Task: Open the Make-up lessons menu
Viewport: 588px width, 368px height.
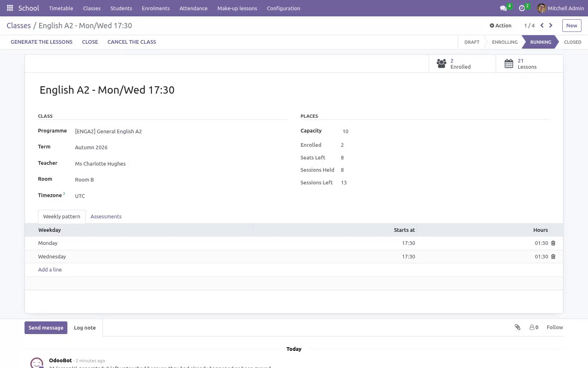Action: pos(237,8)
